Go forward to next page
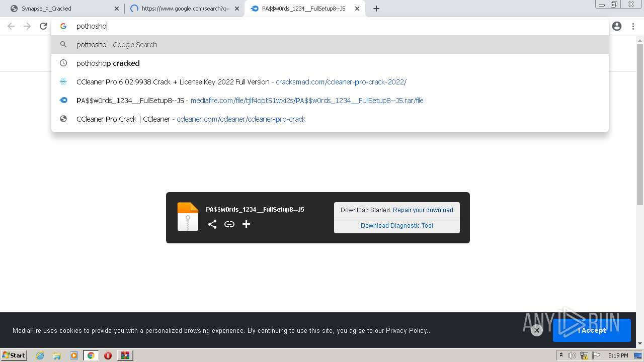The image size is (644, 362). 27,26
